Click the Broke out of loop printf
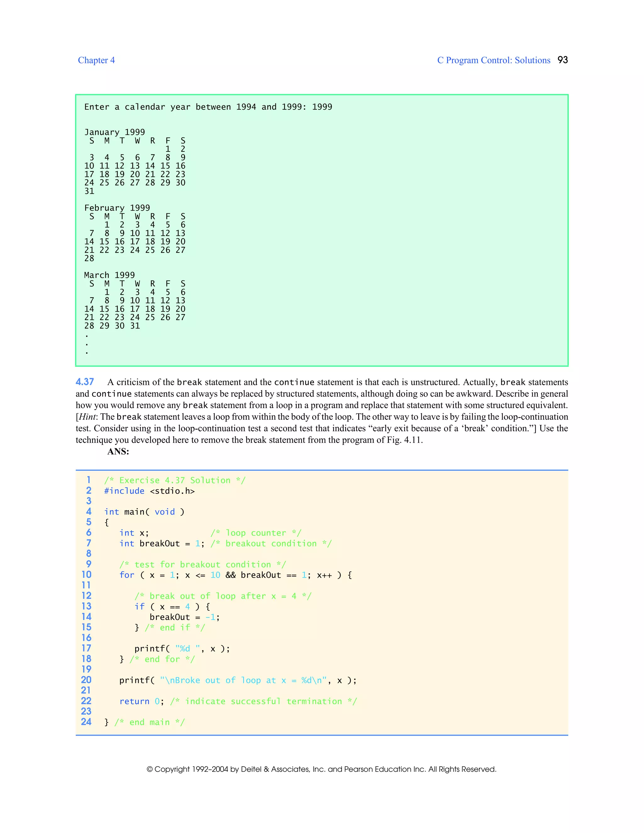 [238, 681]
